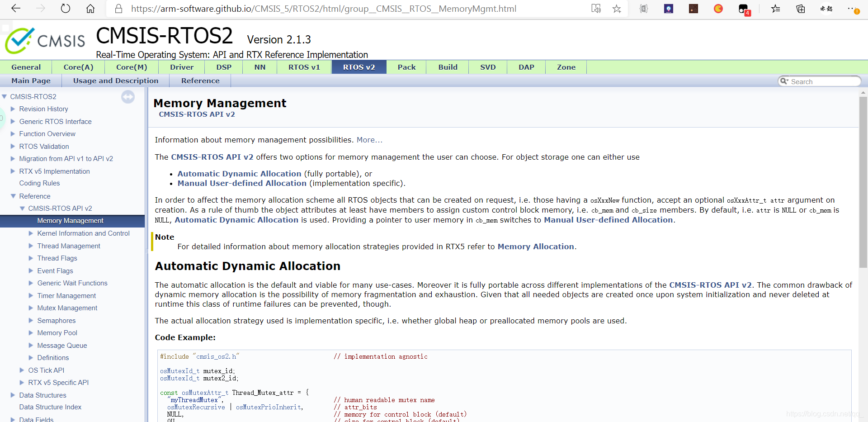Click the browser address bar URL
The image size is (868, 422).
pyautogui.click(x=324, y=9)
